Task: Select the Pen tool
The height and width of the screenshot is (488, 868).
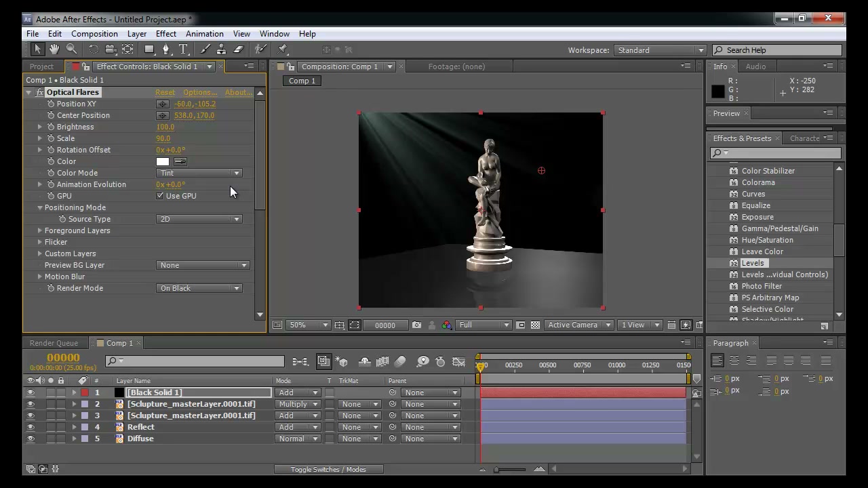Action: click(x=166, y=49)
